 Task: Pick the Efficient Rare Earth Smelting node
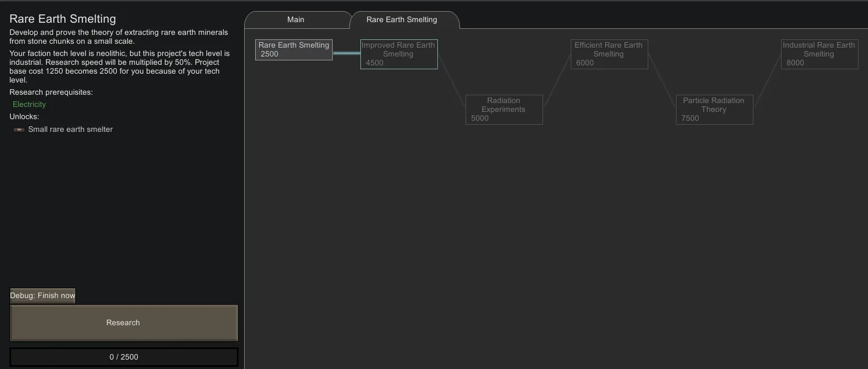609,54
